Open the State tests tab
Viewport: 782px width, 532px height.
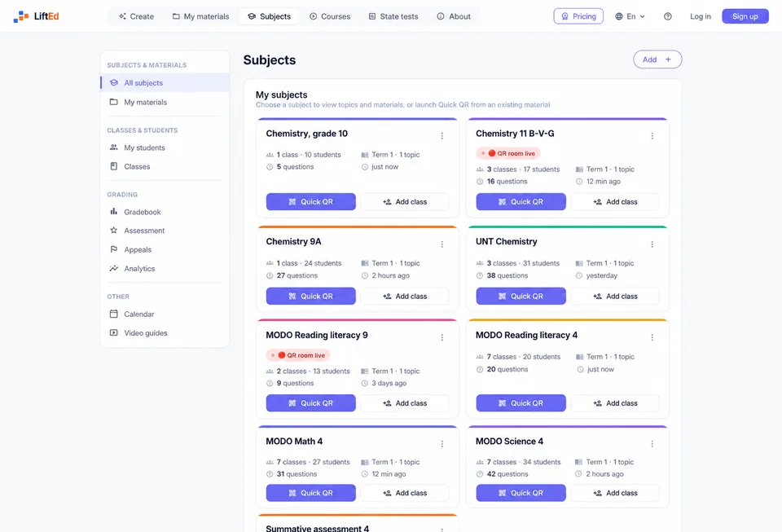(393, 16)
